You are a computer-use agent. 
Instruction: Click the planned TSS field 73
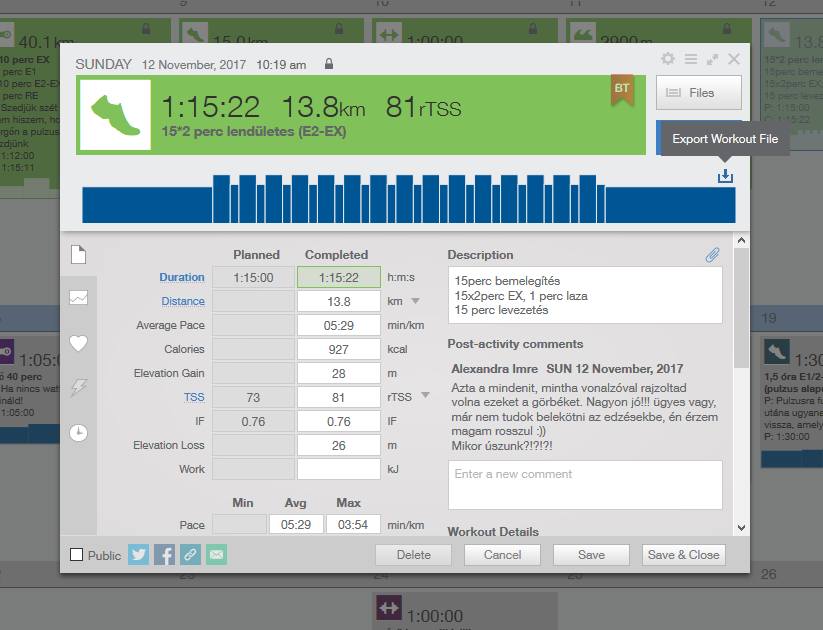click(253, 397)
